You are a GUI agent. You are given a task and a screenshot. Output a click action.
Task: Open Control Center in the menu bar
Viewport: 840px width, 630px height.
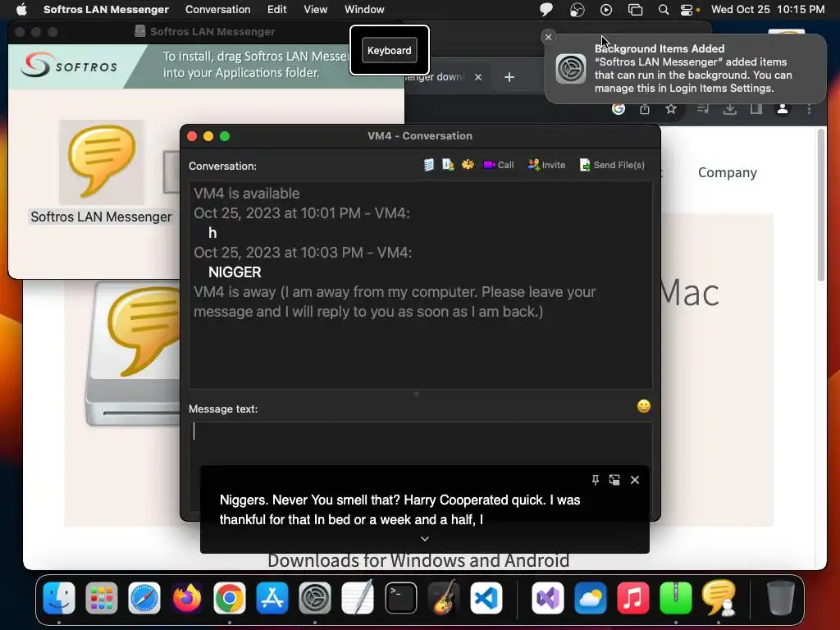[687, 9]
